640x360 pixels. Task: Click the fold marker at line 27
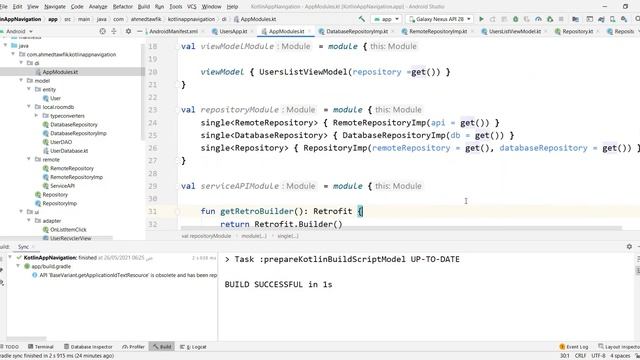click(178, 161)
